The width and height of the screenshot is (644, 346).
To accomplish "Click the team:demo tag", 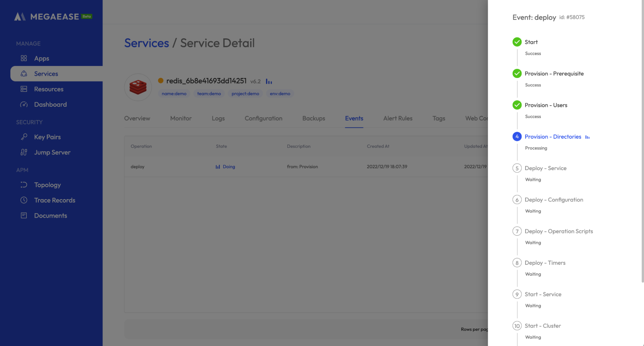I will (209, 94).
